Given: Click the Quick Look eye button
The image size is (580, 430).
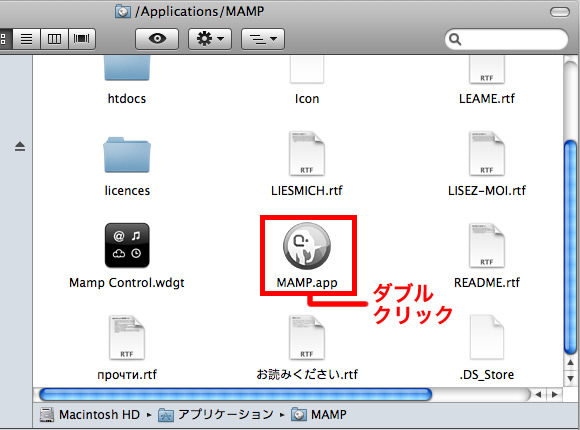Looking at the screenshot, I should [157, 39].
